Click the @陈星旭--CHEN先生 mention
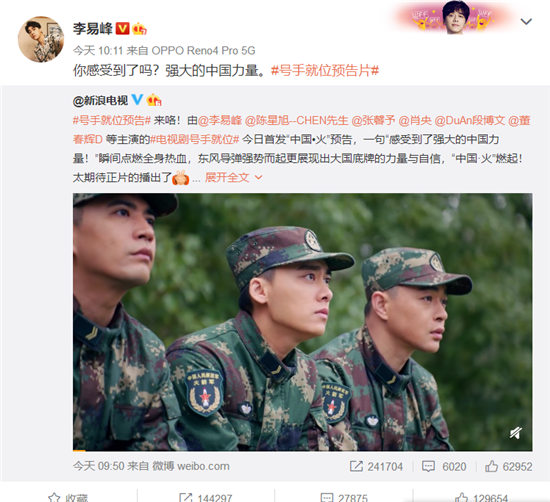 (x=296, y=121)
